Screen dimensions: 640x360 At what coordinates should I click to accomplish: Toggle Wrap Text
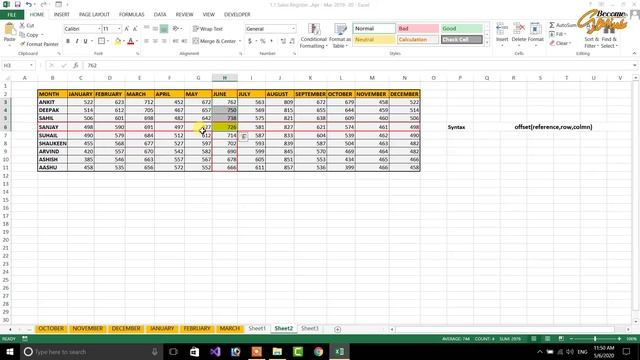click(208, 29)
